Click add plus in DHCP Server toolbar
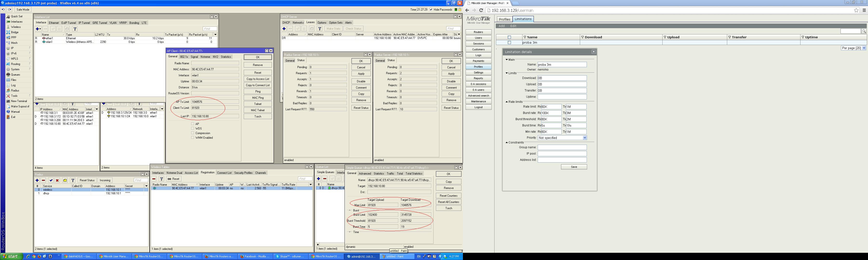 click(x=284, y=29)
